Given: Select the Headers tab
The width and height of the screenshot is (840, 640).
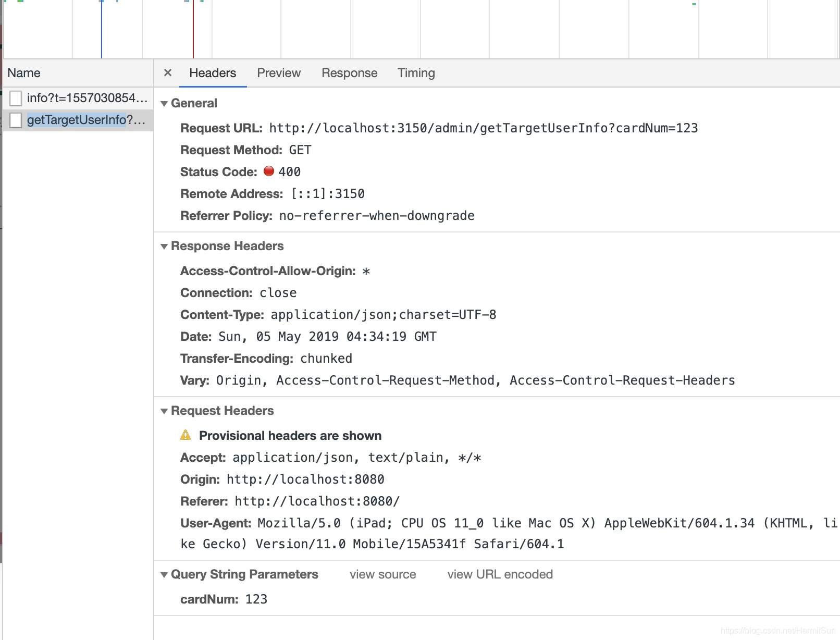Looking at the screenshot, I should pos(213,73).
